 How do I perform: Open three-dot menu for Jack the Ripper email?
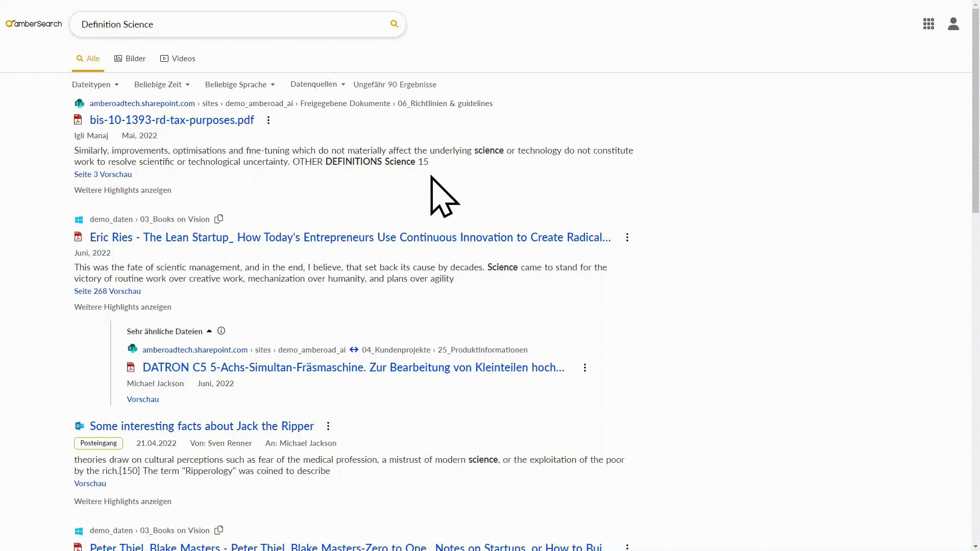pos(328,426)
